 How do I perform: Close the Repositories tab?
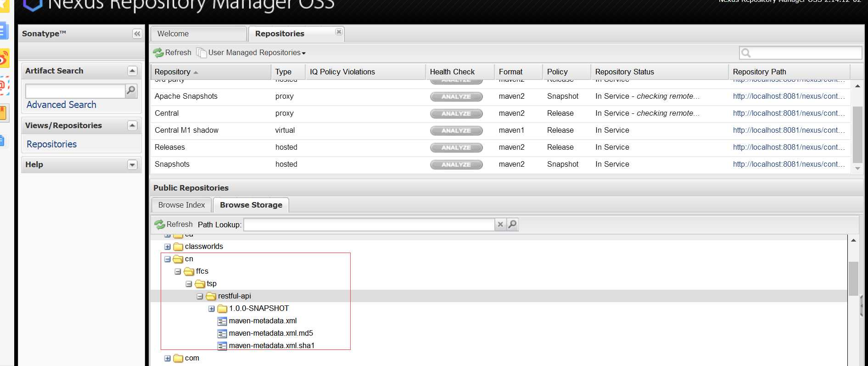[x=339, y=32]
